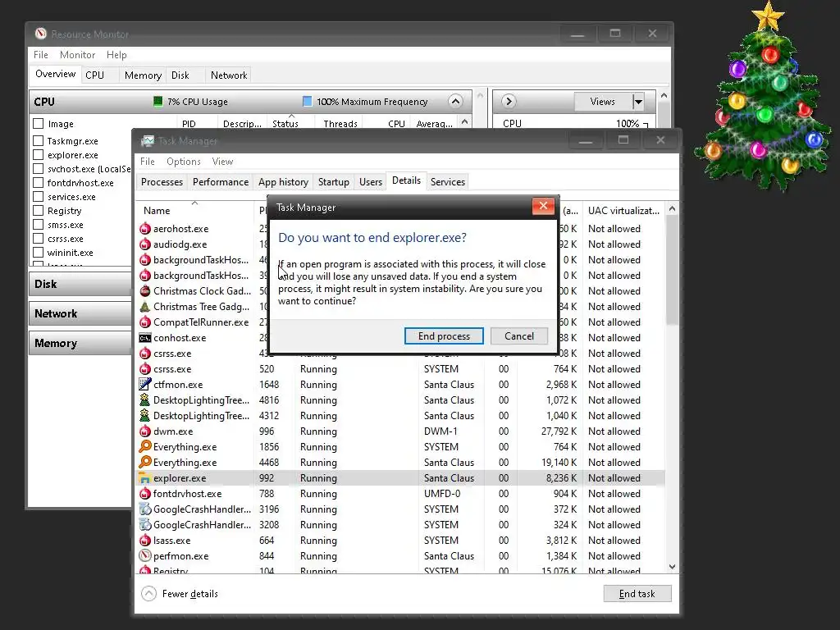
Task: Click the Christmas Clock Gadget icon
Action: coord(144,291)
